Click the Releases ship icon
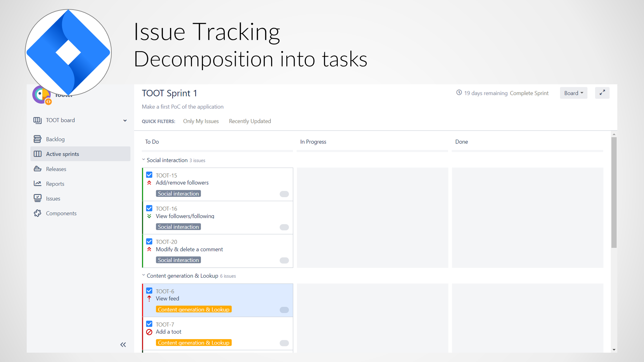 [37, 169]
